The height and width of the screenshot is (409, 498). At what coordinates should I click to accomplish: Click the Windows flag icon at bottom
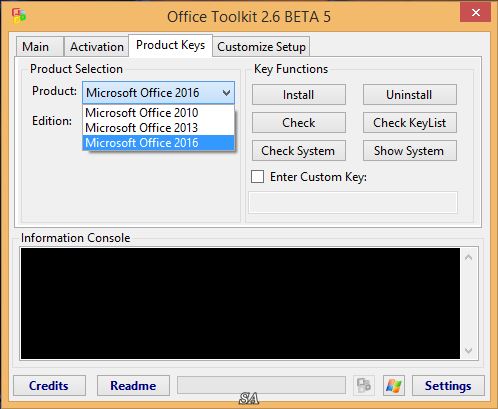click(x=394, y=386)
